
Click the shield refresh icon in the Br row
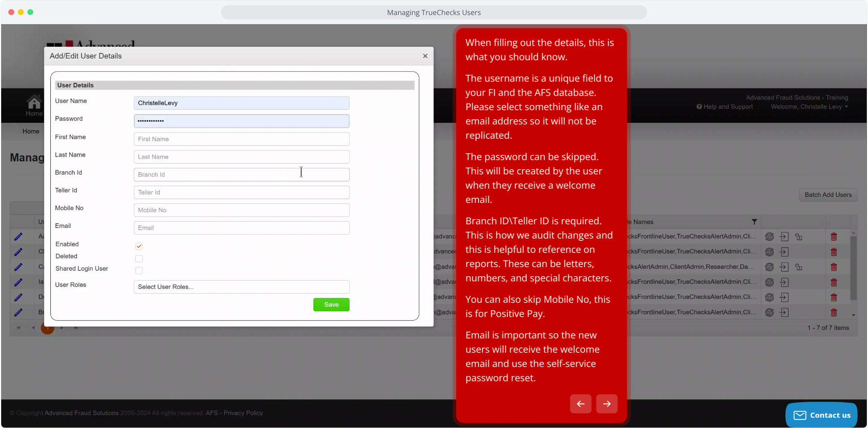point(769,312)
